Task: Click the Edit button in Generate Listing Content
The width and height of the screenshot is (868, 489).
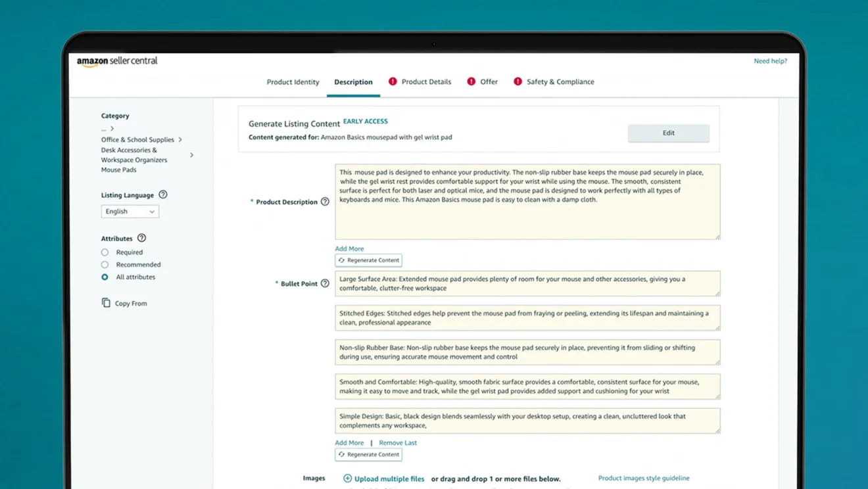Action: (669, 133)
